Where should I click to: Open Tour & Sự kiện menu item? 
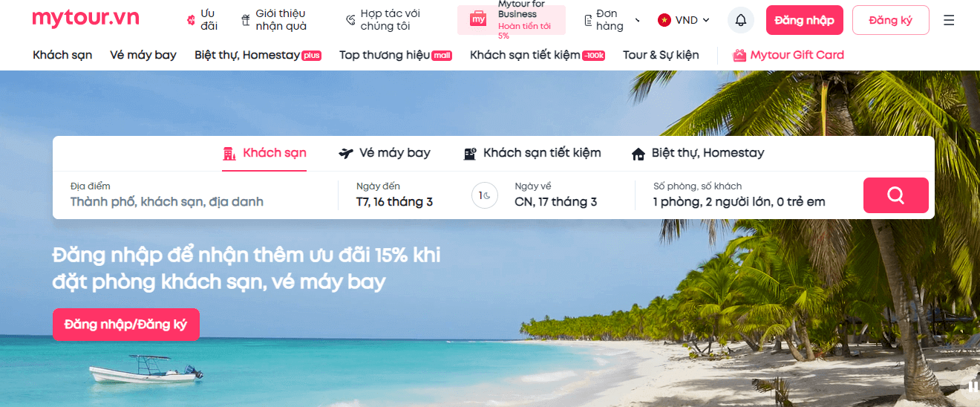[661, 55]
